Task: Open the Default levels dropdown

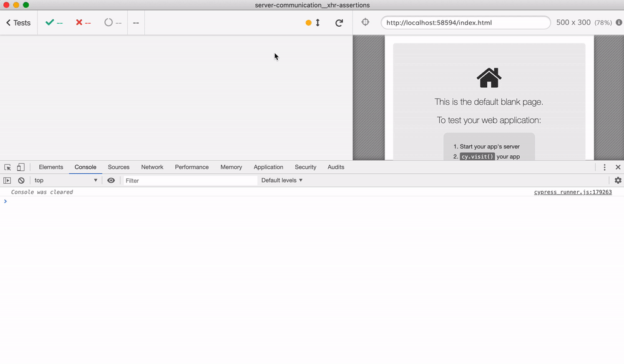Action: [x=281, y=180]
